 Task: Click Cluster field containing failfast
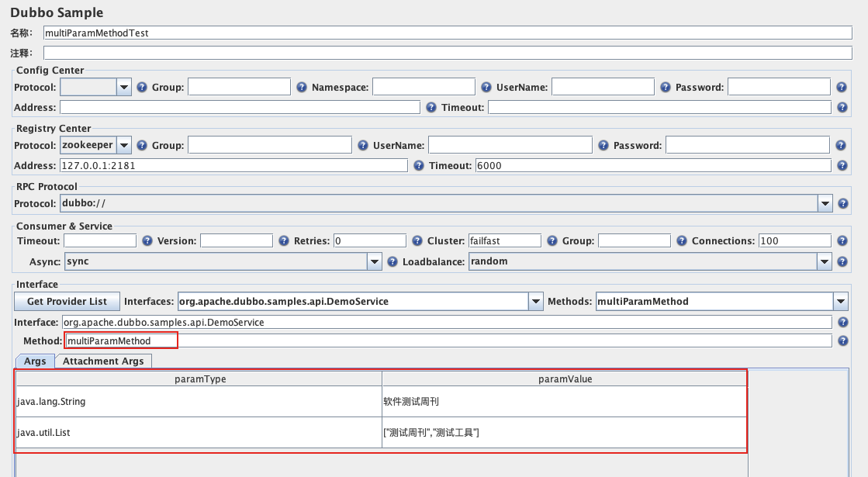click(505, 240)
